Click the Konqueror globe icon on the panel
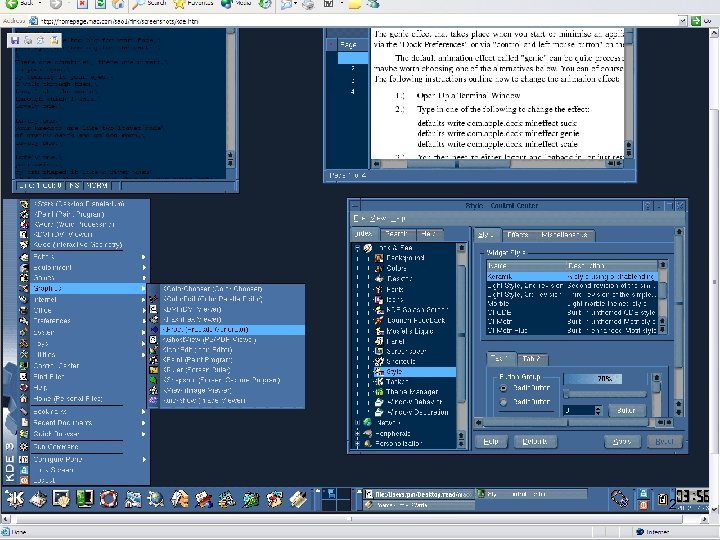Screen dimensions: 720x540 (156, 499)
